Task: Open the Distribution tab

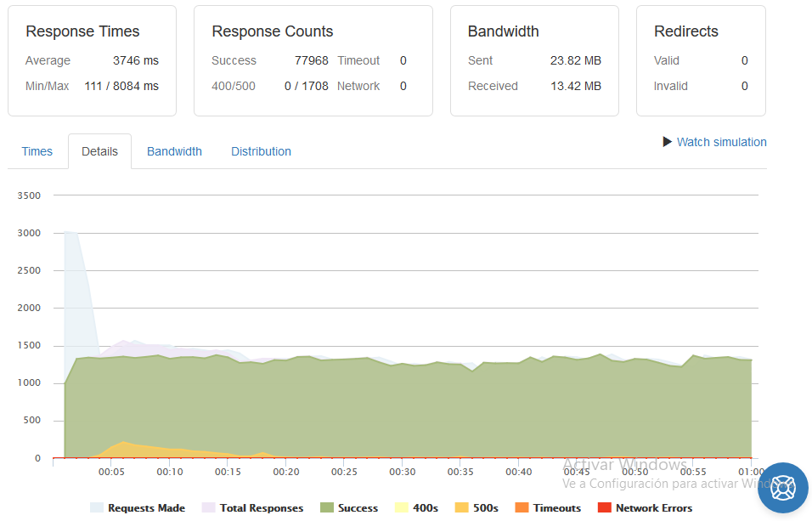Action: (261, 151)
